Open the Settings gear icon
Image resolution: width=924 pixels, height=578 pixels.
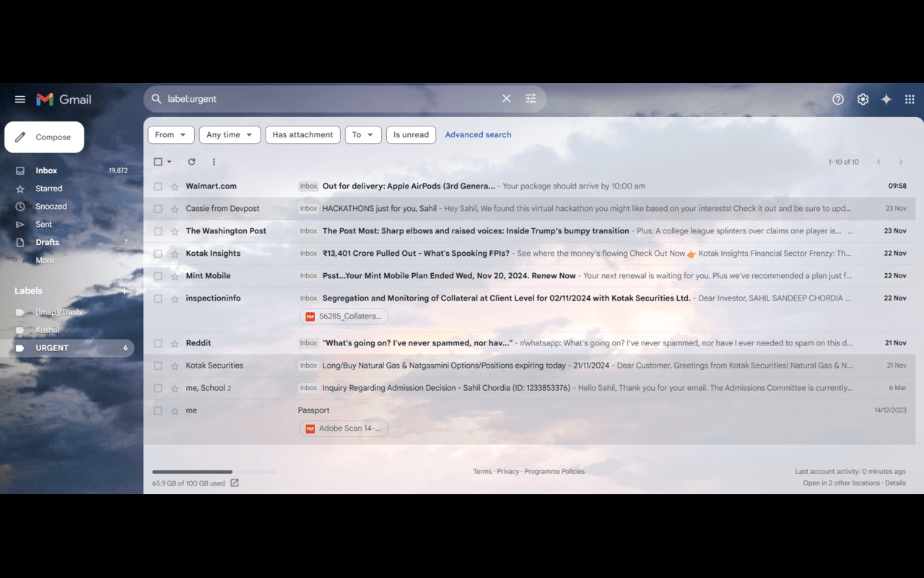coord(863,100)
